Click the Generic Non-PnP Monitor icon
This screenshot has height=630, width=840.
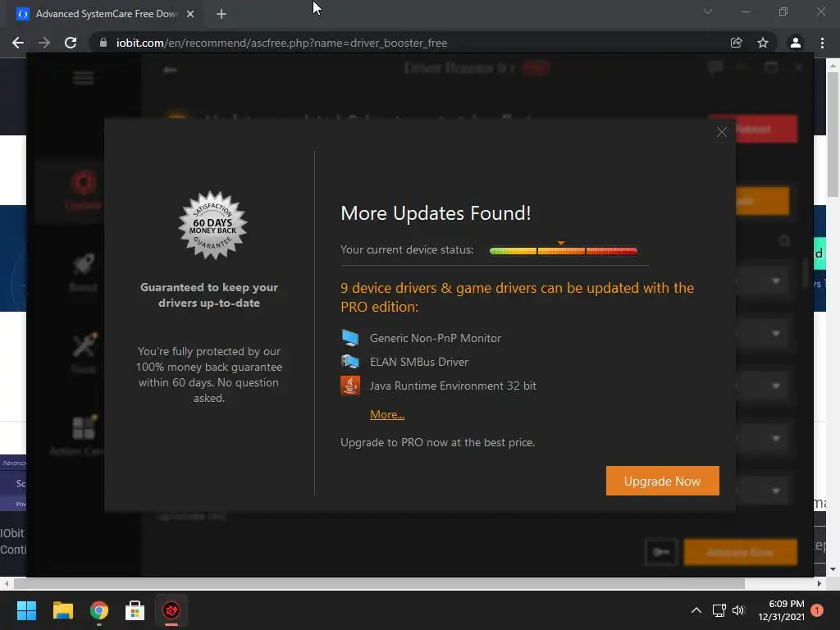pos(350,337)
